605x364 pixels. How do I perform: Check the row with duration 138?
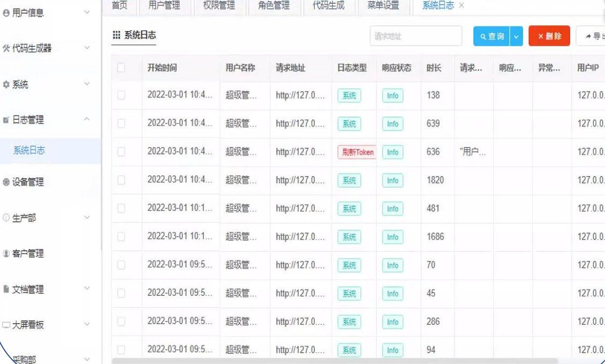click(121, 95)
